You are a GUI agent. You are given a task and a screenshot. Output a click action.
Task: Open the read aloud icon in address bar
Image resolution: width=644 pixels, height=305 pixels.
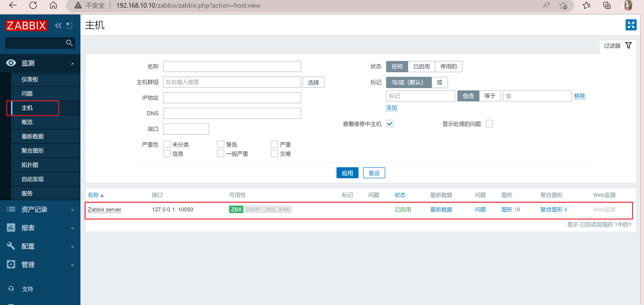tap(547, 5)
